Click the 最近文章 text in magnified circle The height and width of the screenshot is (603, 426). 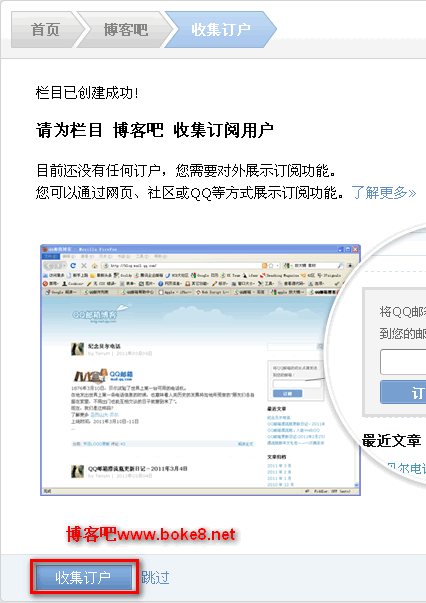[x=391, y=440]
